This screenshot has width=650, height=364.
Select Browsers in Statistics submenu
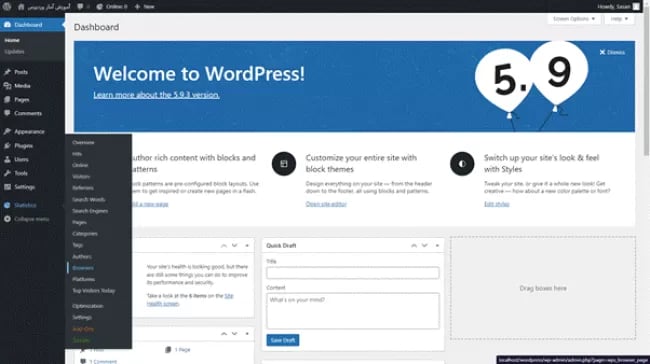(x=83, y=268)
